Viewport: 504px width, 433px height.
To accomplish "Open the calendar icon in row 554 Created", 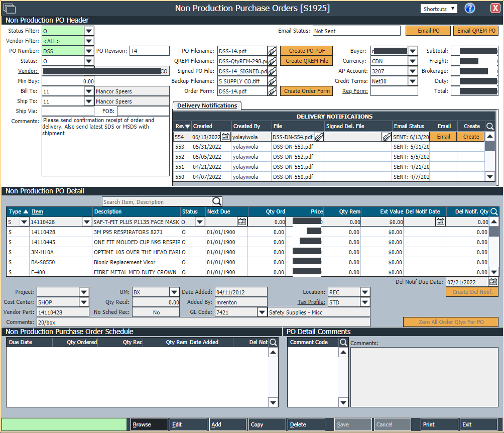I will (225, 137).
